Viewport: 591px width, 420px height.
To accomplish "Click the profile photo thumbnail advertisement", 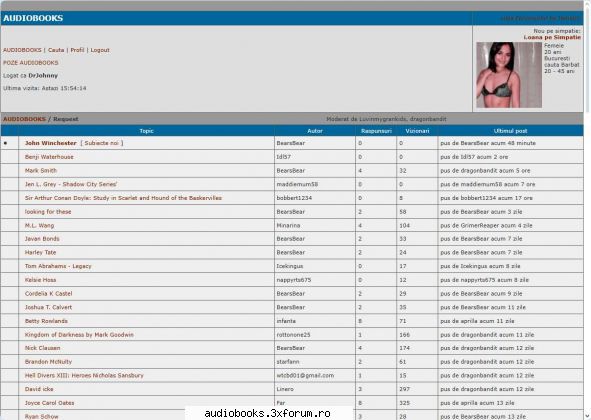I will click(509, 75).
